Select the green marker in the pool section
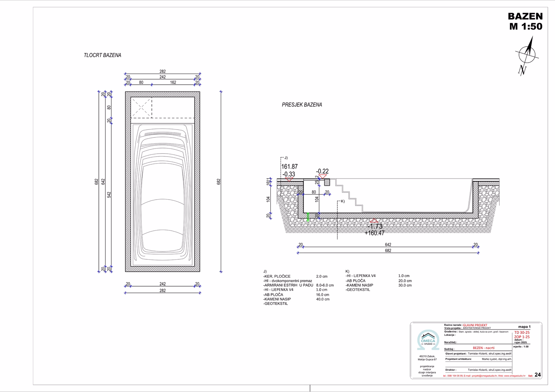 pos(308,217)
